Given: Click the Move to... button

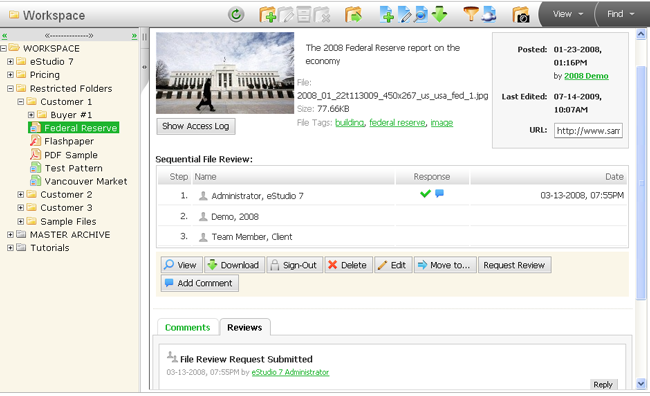Looking at the screenshot, I should [445, 265].
